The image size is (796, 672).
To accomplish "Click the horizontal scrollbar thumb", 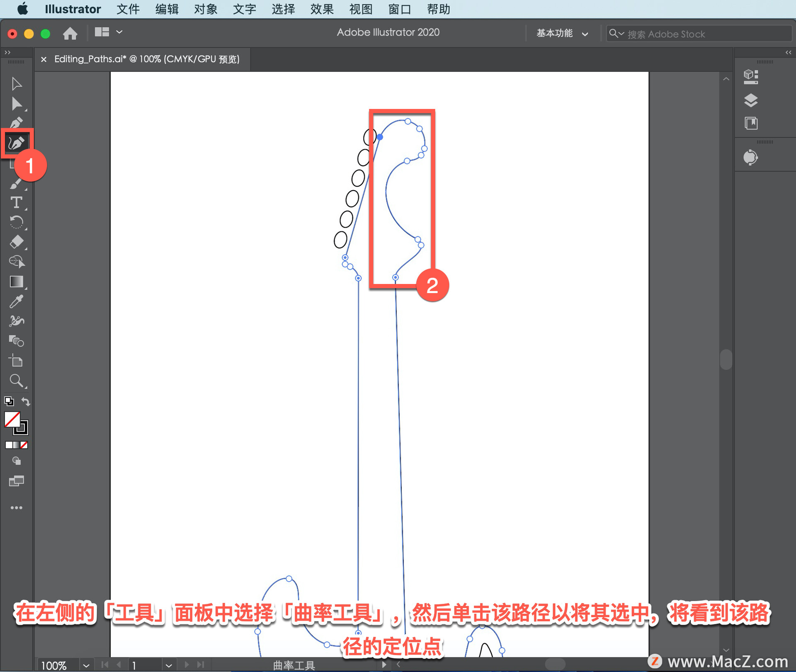I will 555,665.
